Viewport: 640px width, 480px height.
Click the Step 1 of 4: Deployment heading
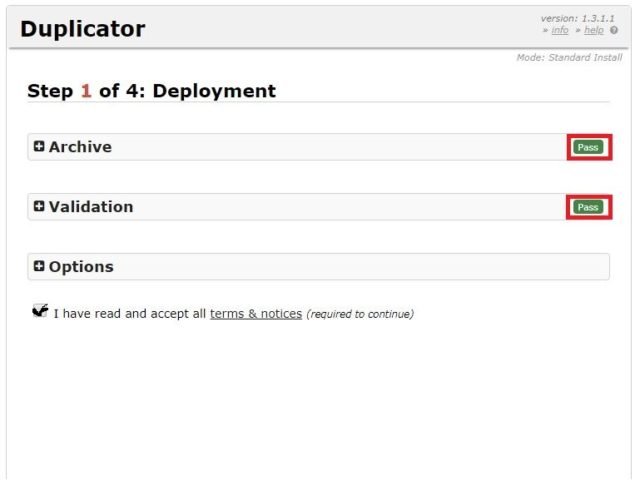pyautogui.click(x=151, y=91)
